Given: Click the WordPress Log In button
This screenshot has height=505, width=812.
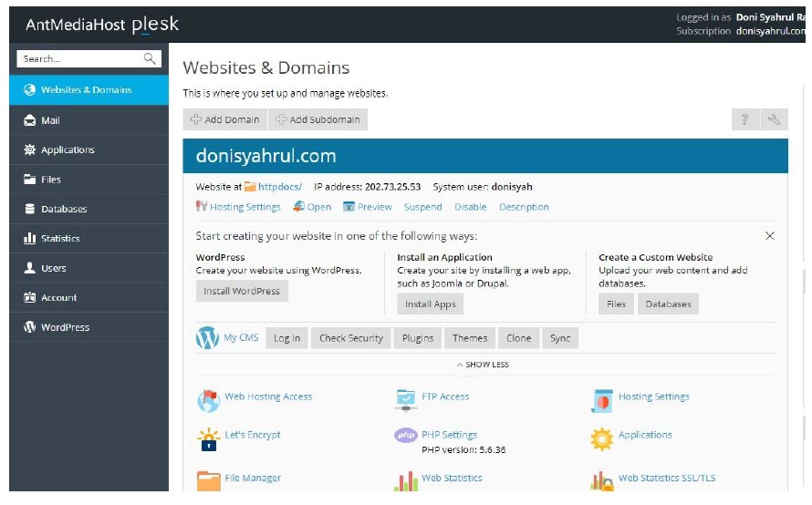Looking at the screenshot, I should pos(286,338).
